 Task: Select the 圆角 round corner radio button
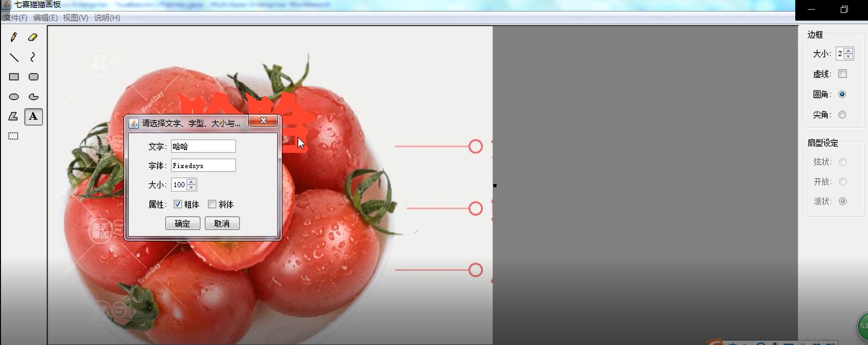[842, 94]
